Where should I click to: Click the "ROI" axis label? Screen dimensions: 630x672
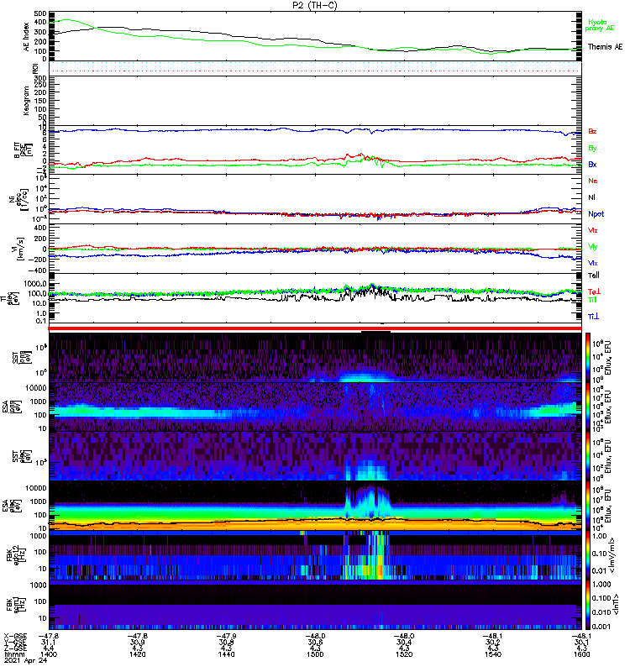point(35,68)
